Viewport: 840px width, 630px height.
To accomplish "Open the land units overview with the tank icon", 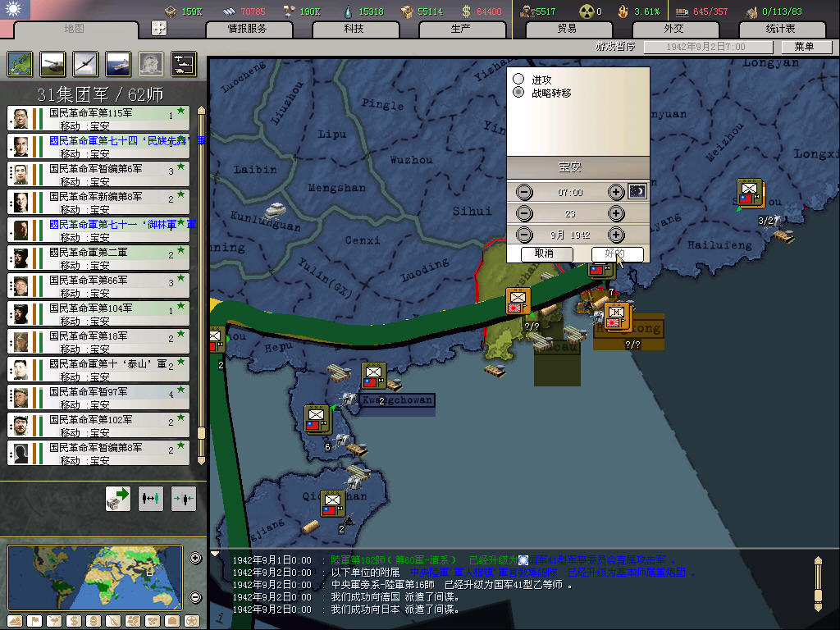I will pyautogui.click(x=53, y=64).
